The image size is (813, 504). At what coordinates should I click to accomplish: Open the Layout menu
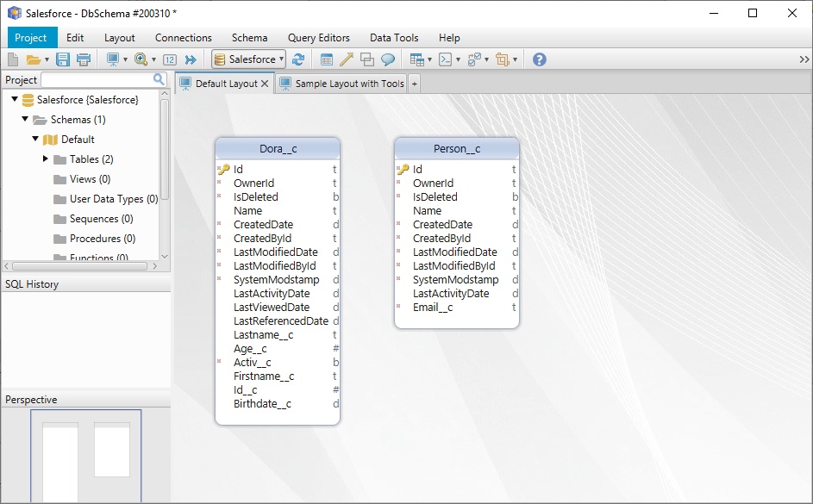point(119,38)
